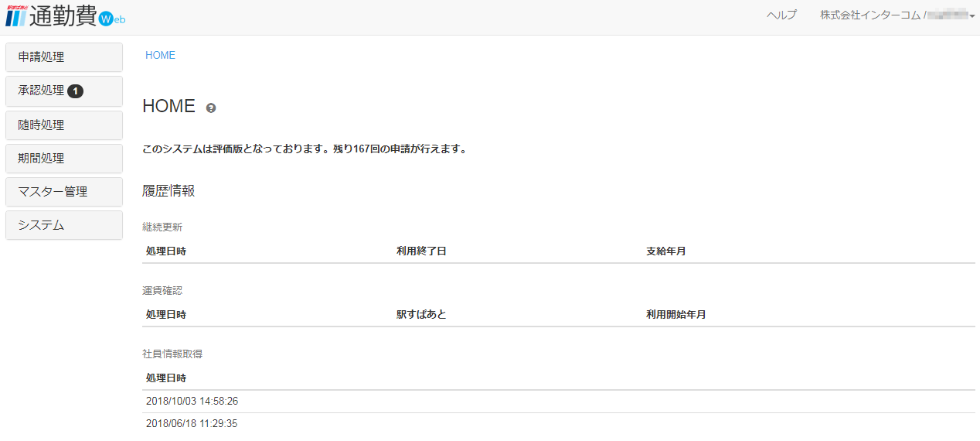Open the 承認処理 sidebar menu

(42, 91)
